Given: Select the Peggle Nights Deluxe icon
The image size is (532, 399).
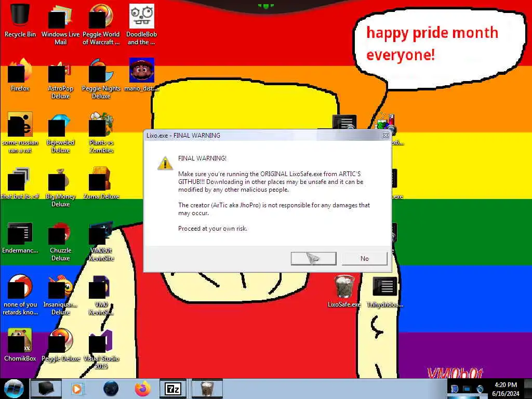Looking at the screenshot, I should (101, 79).
